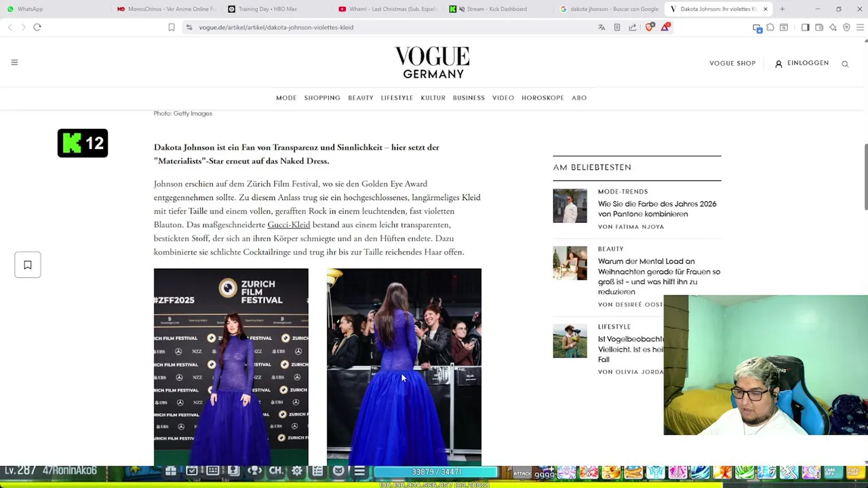View Dakota Johnson back view photo
Image resolution: width=868 pixels, height=488 pixels.
[404, 367]
